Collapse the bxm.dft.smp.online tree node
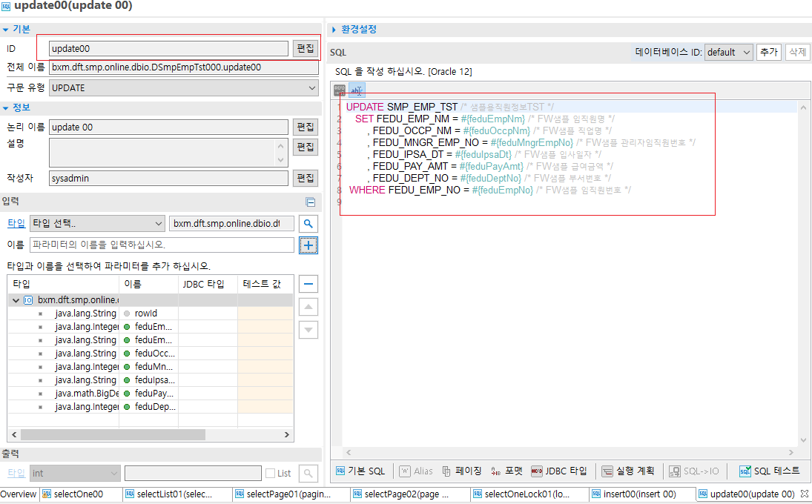 coord(15,300)
